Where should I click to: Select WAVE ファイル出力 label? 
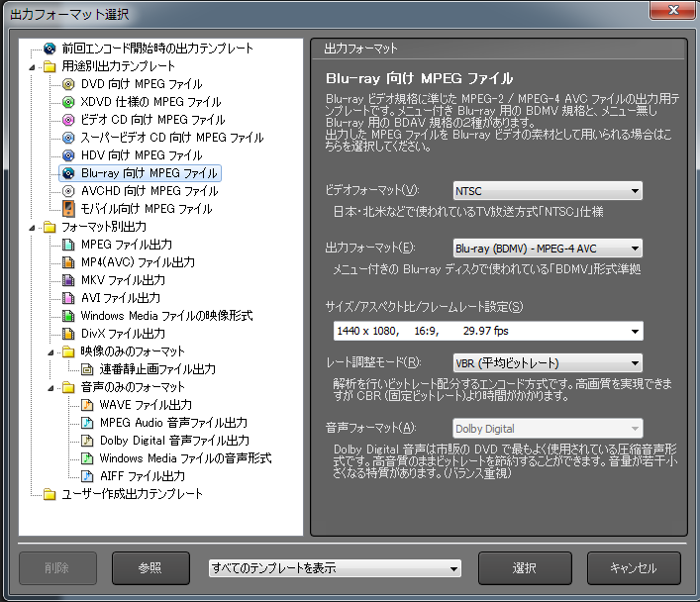(x=146, y=405)
